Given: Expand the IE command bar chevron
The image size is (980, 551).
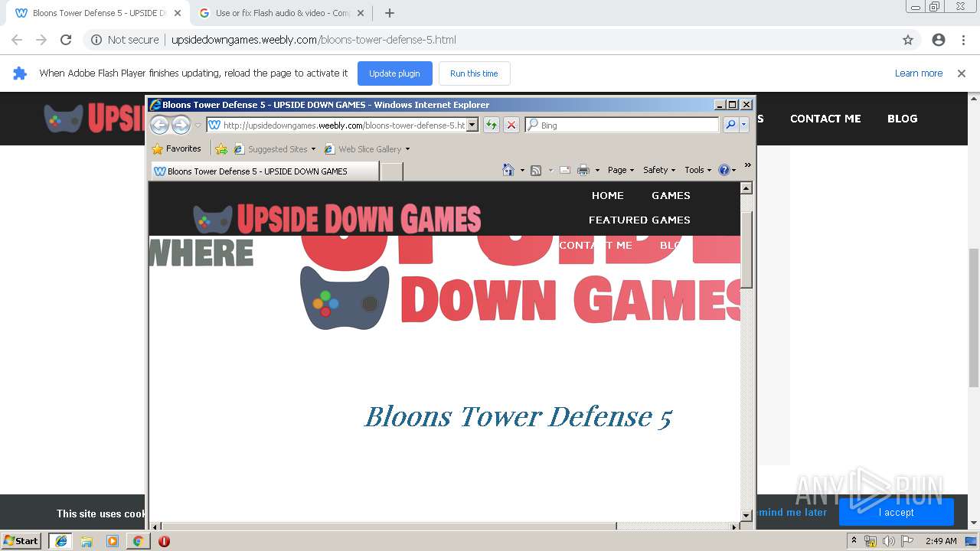Looking at the screenshot, I should point(748,165).
